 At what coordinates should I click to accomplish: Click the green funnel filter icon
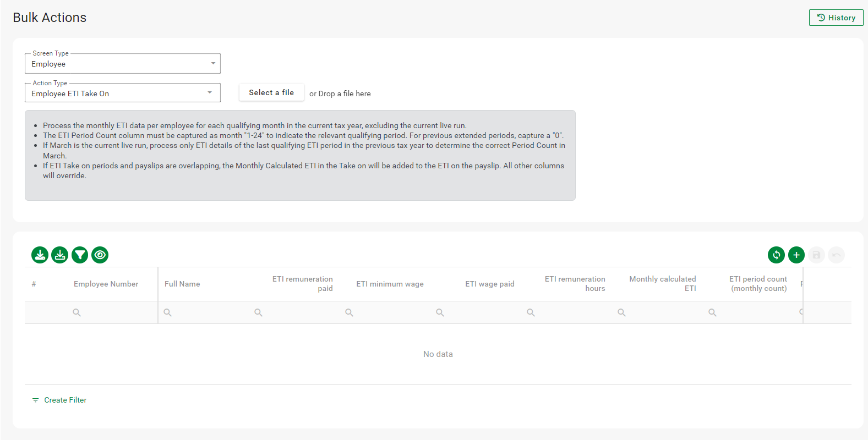(80, 255)
